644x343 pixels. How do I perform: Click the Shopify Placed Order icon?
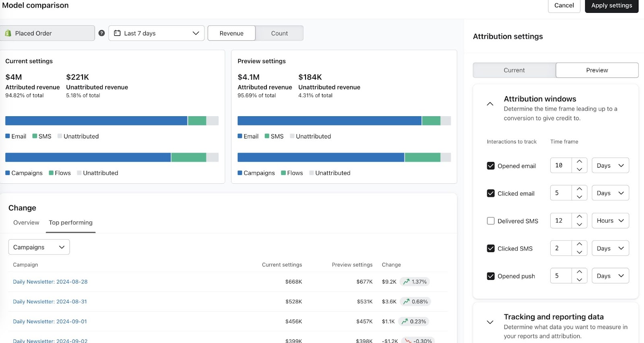pyautogui.click(x=8, y=33)
